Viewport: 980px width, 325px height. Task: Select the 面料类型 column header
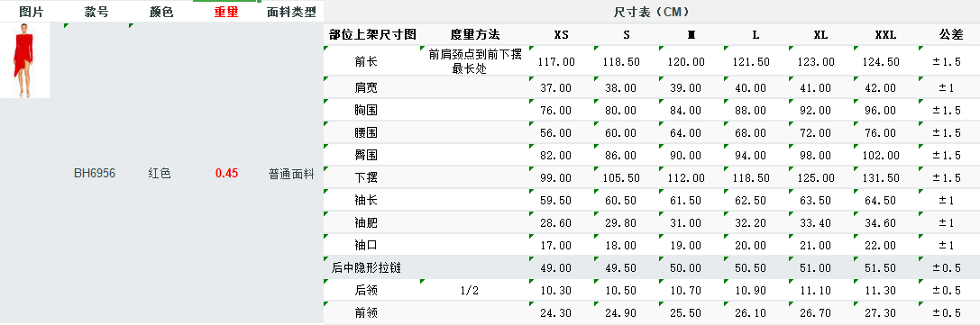point(291,12)
